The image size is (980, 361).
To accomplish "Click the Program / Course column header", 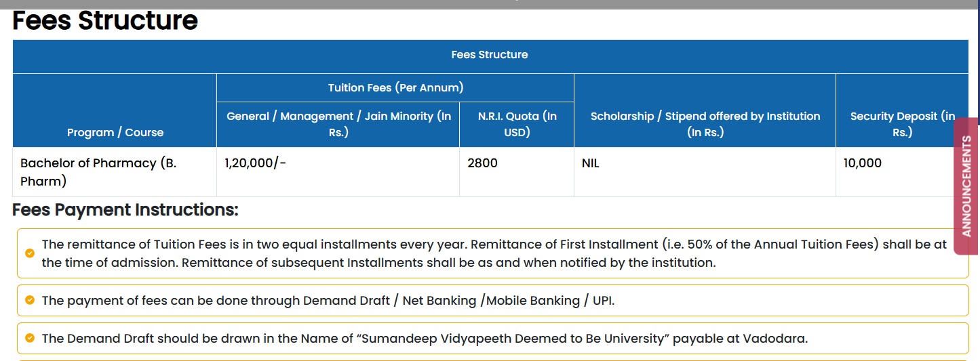I will coord(115,132).
